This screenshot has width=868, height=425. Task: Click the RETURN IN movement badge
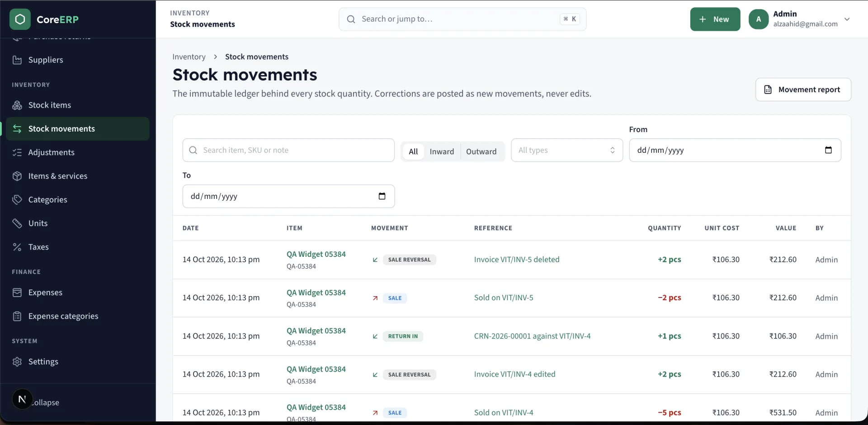[403, 336]
